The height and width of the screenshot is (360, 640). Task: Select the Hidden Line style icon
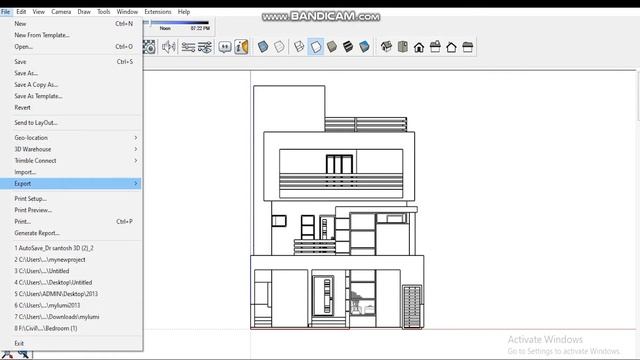click(x=316, y=47)
